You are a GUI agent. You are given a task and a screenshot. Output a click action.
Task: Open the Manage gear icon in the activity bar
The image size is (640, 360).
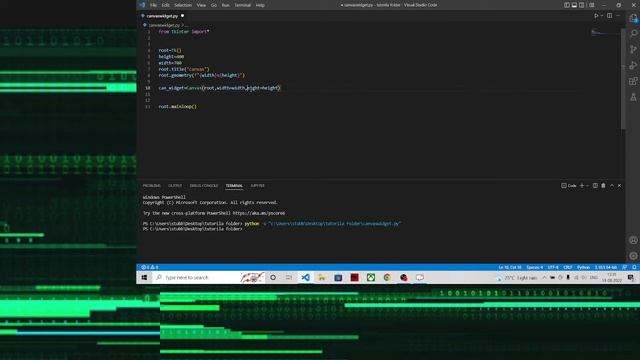click(633, 256)
